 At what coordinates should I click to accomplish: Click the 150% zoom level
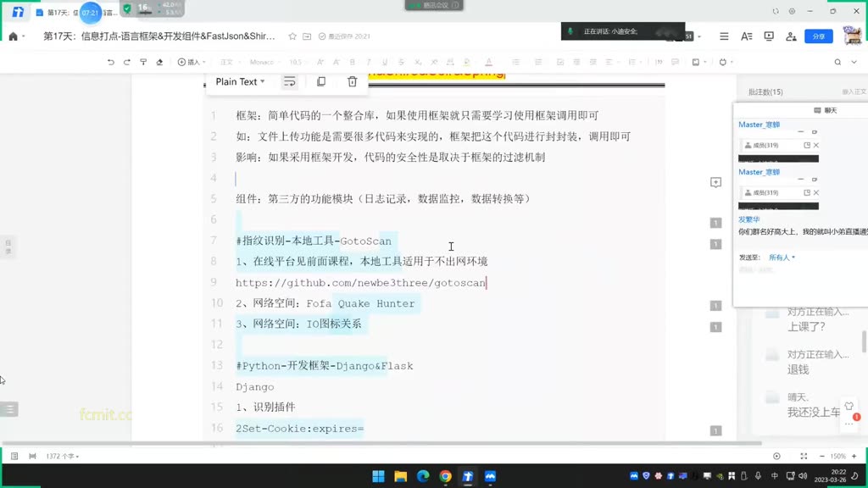coord(838,456)
